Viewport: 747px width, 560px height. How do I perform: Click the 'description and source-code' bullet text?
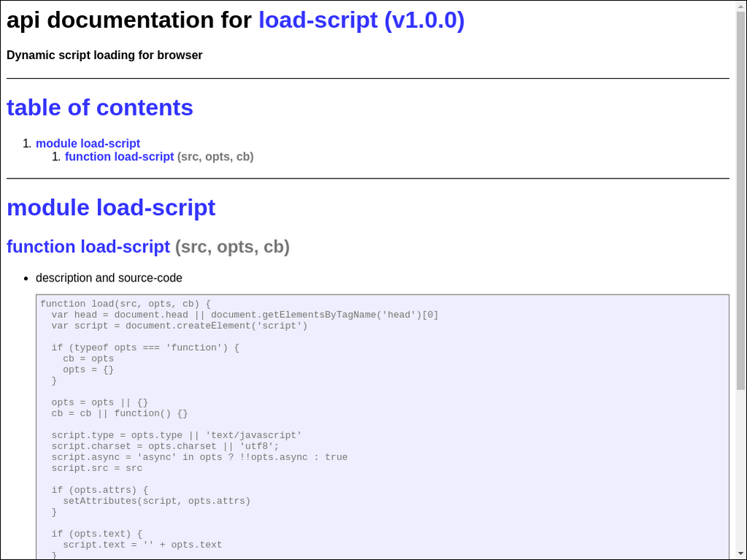[109, 278]
